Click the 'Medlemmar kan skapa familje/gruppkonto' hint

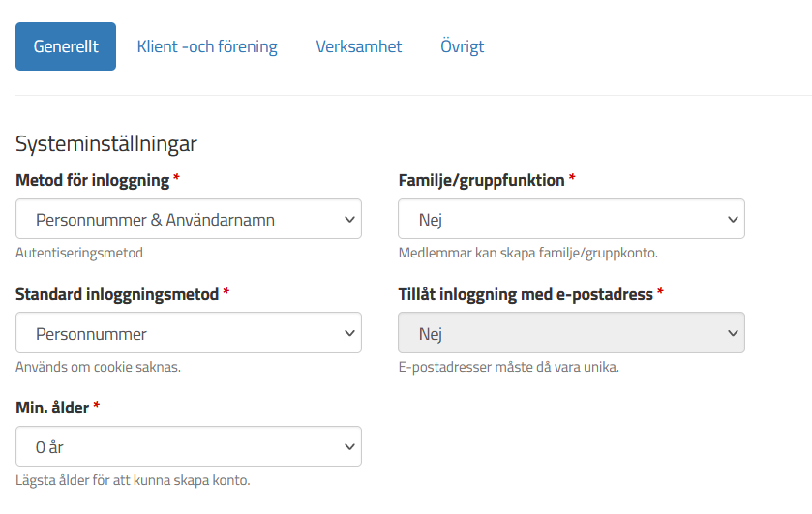click(528, 253)
